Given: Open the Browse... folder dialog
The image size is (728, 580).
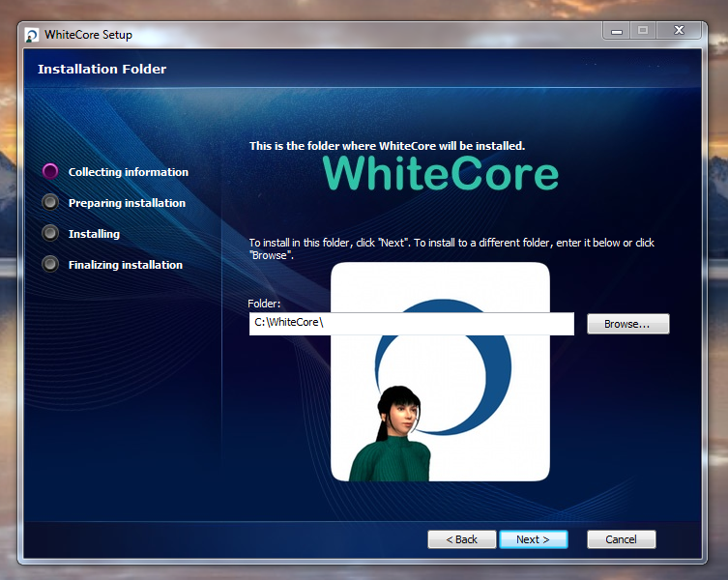Looking at the screenshot, I should click(x=627, y=324).
